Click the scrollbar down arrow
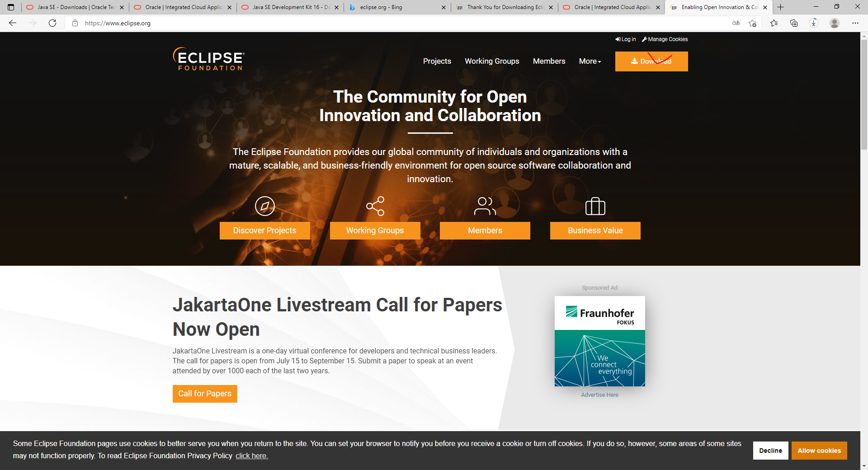The height and width of the screenshot is (470, 868). click(x=864, y=466)
